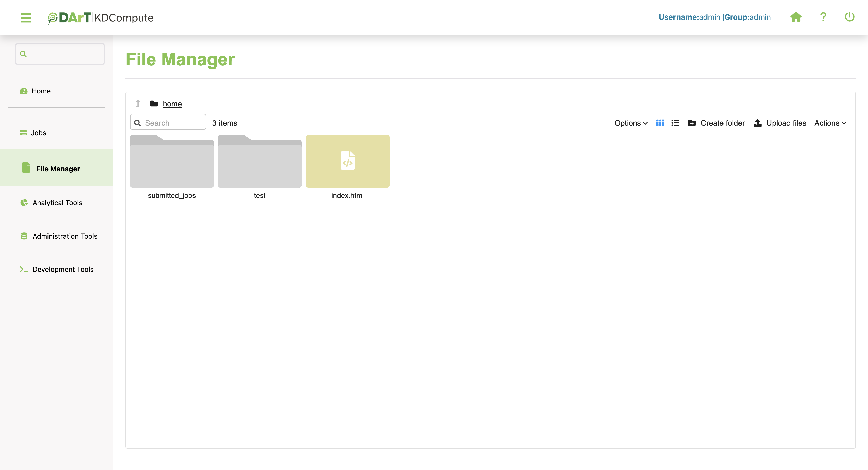
Task: Open Administration Tools in sidebar
Action: coord(65,236)
